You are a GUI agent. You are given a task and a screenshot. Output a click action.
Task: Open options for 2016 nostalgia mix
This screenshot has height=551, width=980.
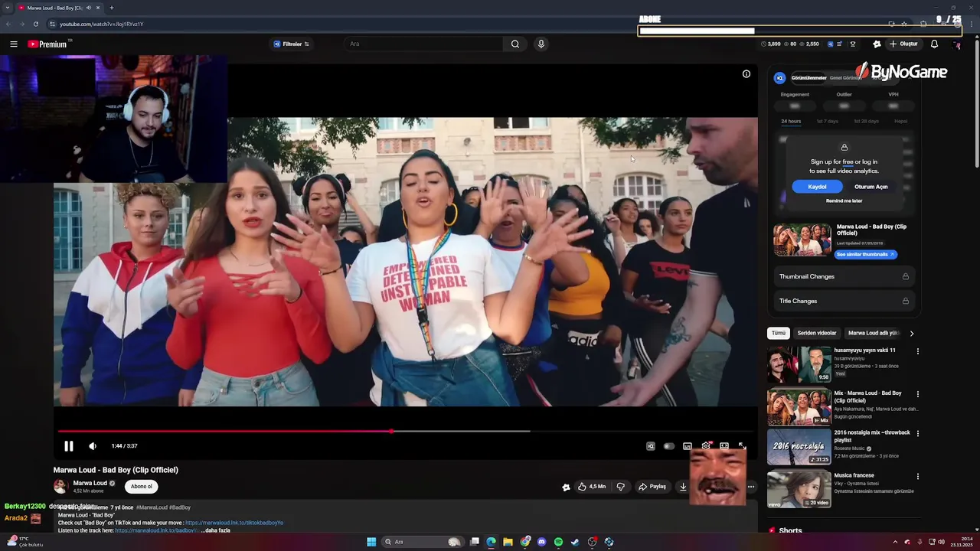[917, 434]
